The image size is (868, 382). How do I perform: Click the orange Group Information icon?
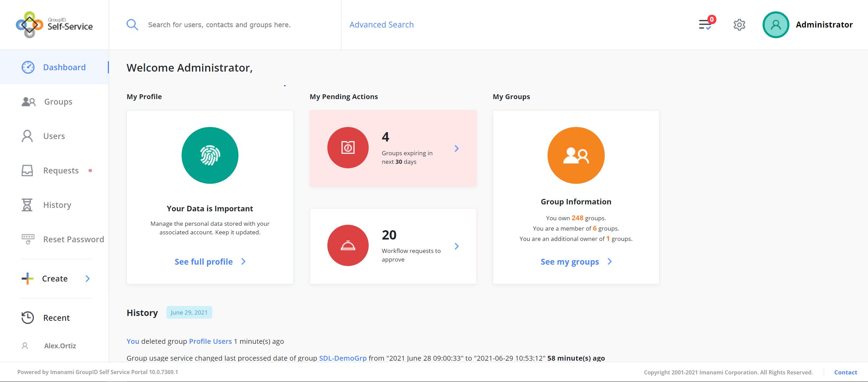click(576, 155)
